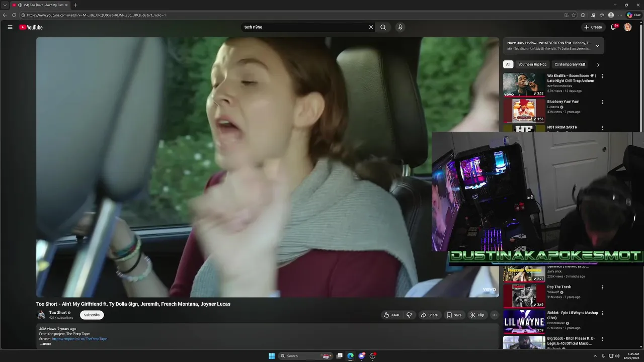Open Task View on the taskbar

point(340,356)
